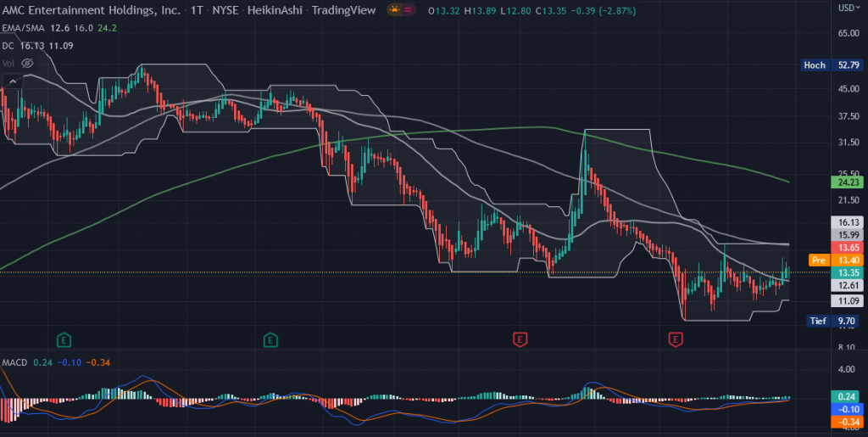Image resolution: width=868 pixels, height=437 pixels.
Task: Open the second green earnings E marker
Action: [x=270, y=339]
